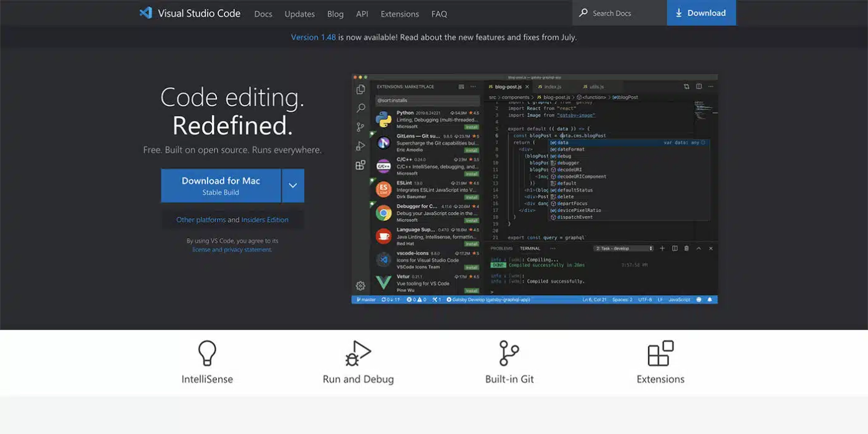Click JavaScript language mode in status bar

coord(679,300)
